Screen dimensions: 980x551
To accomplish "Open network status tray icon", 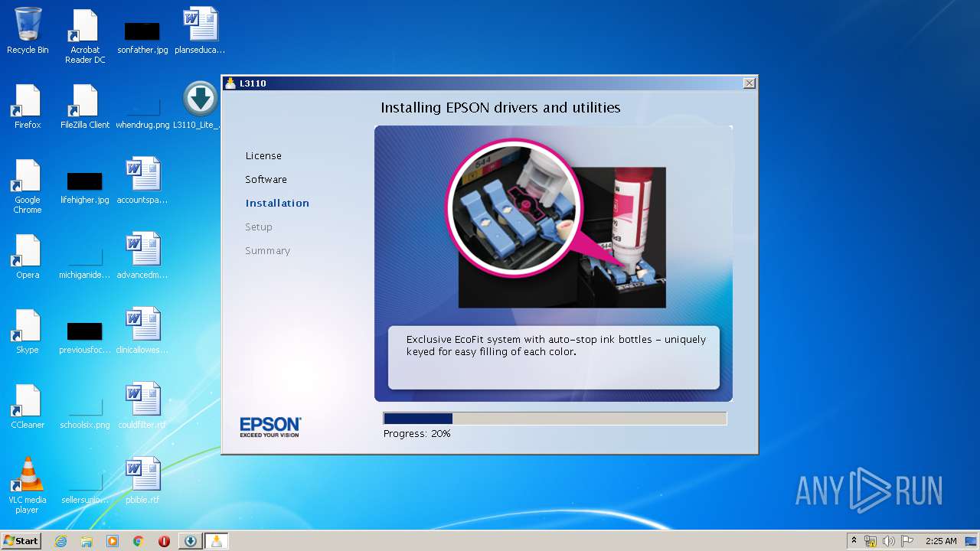I will click(871, 541).
